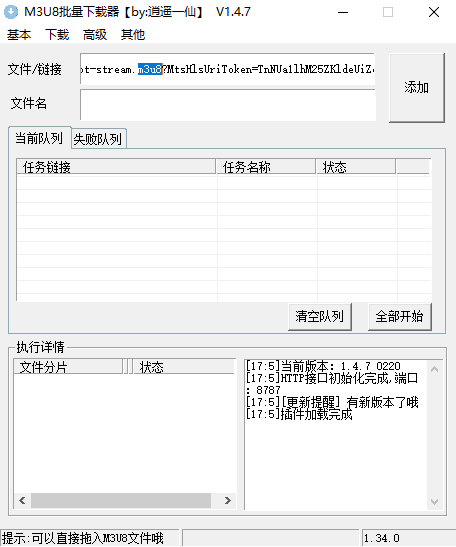Click the 清空队列 button

(320, 316)
